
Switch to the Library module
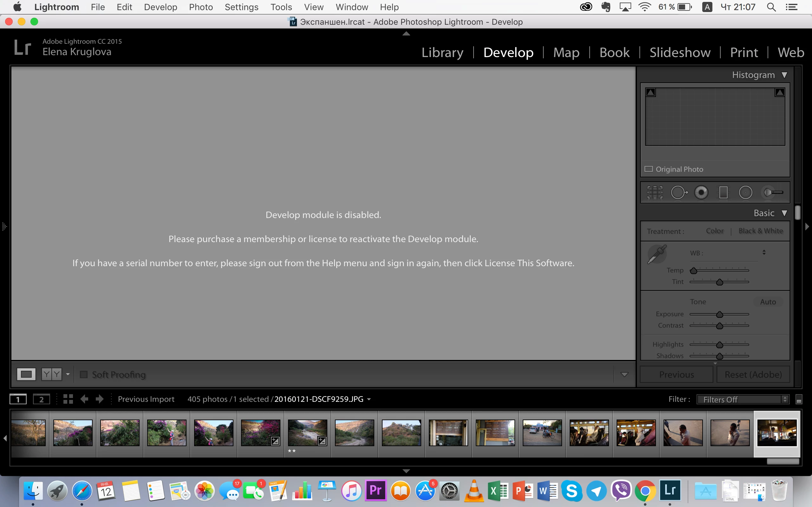442,53
